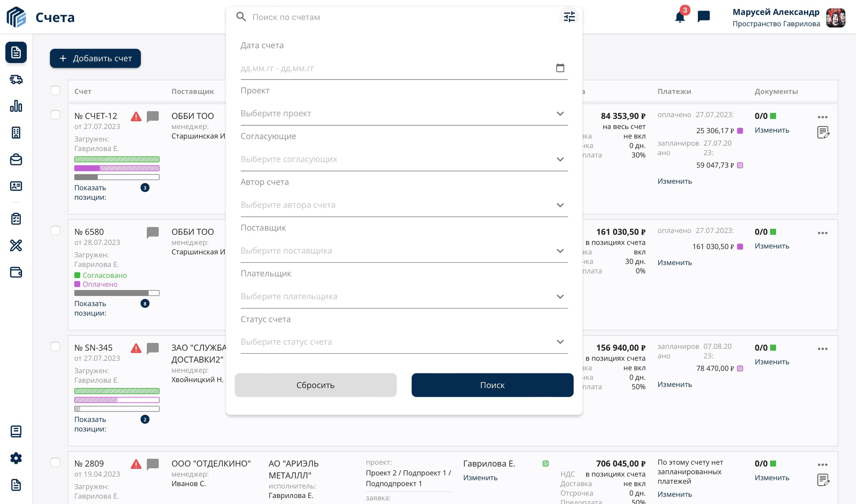Sort by the Платежи column header
This screenshot has width=856, height=504.
coord(674,91)
